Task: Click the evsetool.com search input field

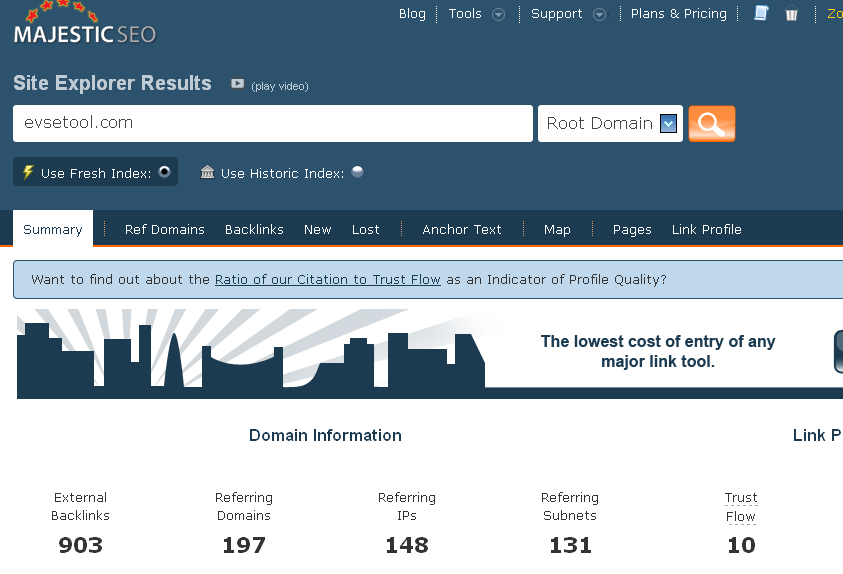Action: coord(272,124)
